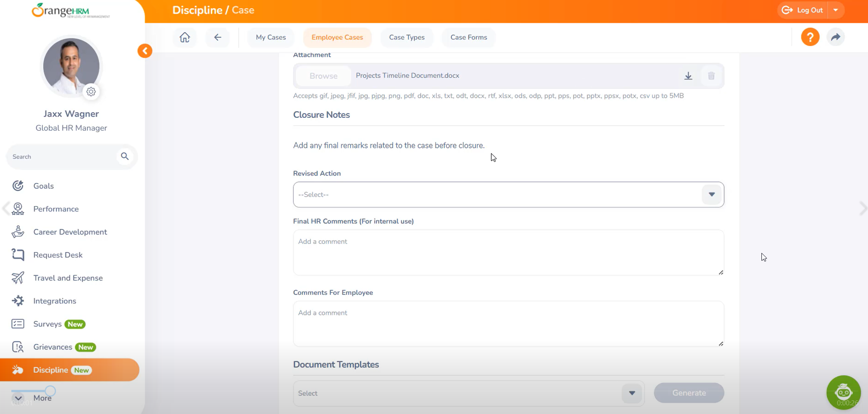Screen dimensions: 868x414
Task: Open help via orange question mark
Action: [810, 37]
